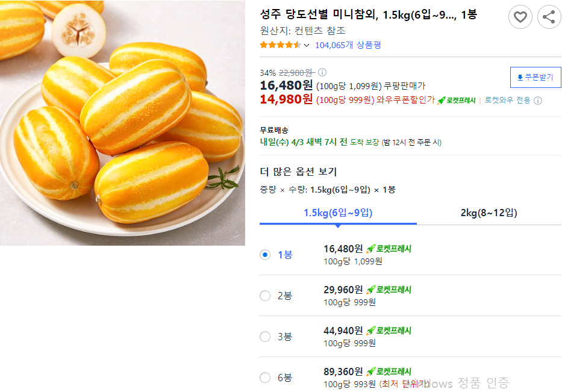Open info icon beside original price 22,980원
This screenshot has width=562, height=392.
(322, 73)
